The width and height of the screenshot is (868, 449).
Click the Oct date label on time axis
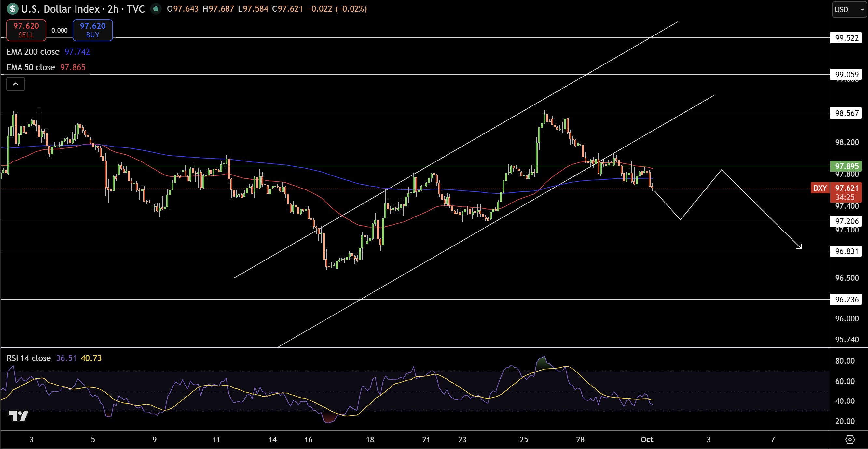647,440
